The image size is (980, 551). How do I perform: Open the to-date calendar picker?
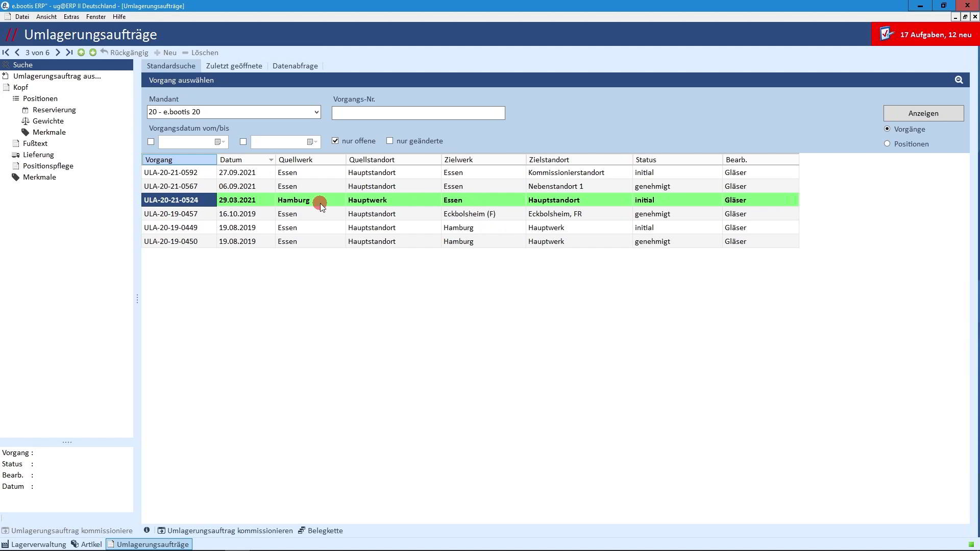coord(312,142)
